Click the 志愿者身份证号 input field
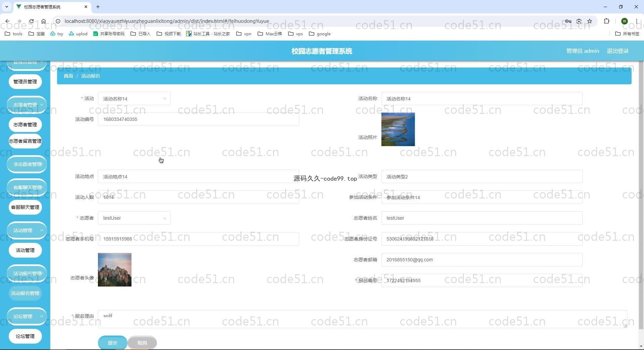This screenshot has height=350, width=644. (x=482, y=239)
